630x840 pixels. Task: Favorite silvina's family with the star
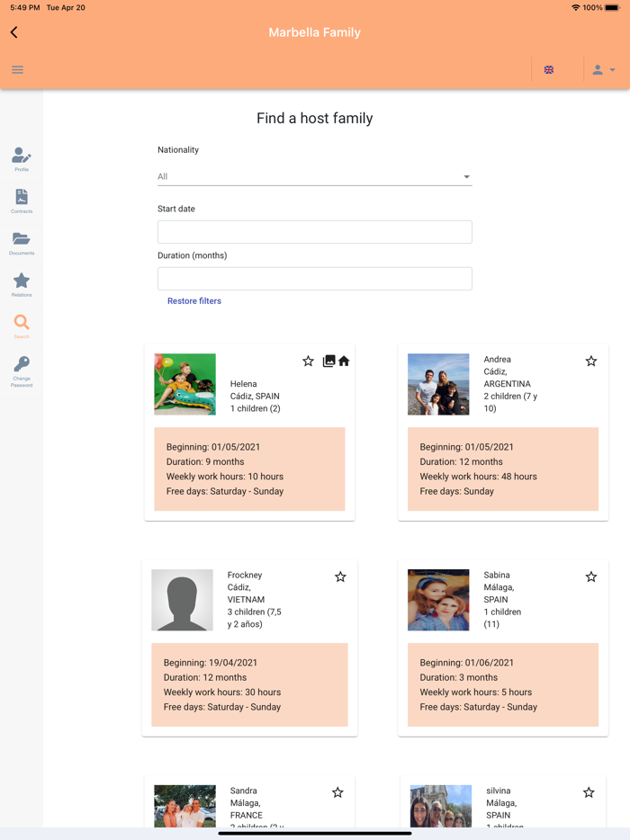point(589,792)
